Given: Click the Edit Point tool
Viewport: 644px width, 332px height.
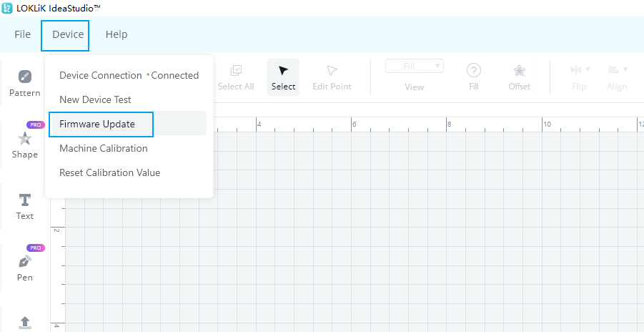Looking at the screenshot, I should (x=332, y=77).
